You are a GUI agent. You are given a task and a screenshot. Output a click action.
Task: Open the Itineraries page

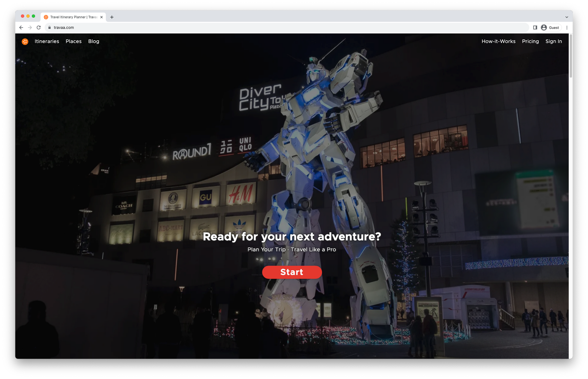(47, 41)
